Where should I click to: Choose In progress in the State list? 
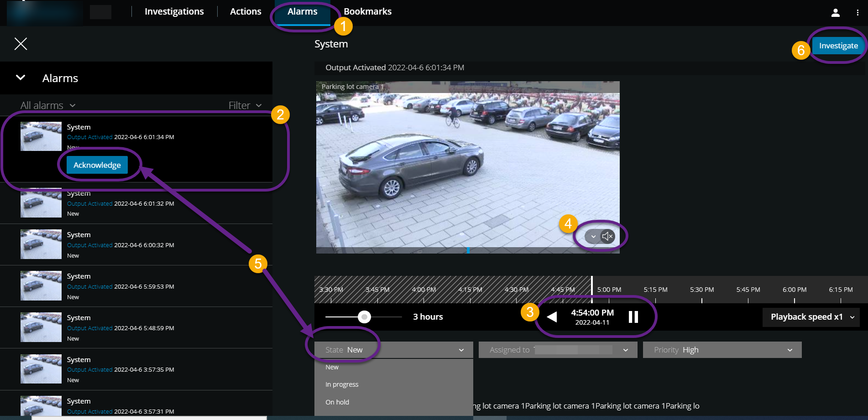click(342, 384)
